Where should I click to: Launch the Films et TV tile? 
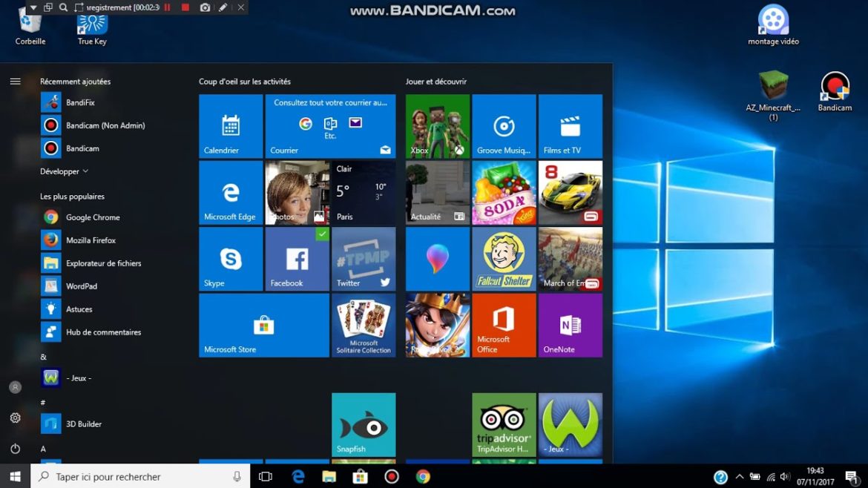click(570, 126)
